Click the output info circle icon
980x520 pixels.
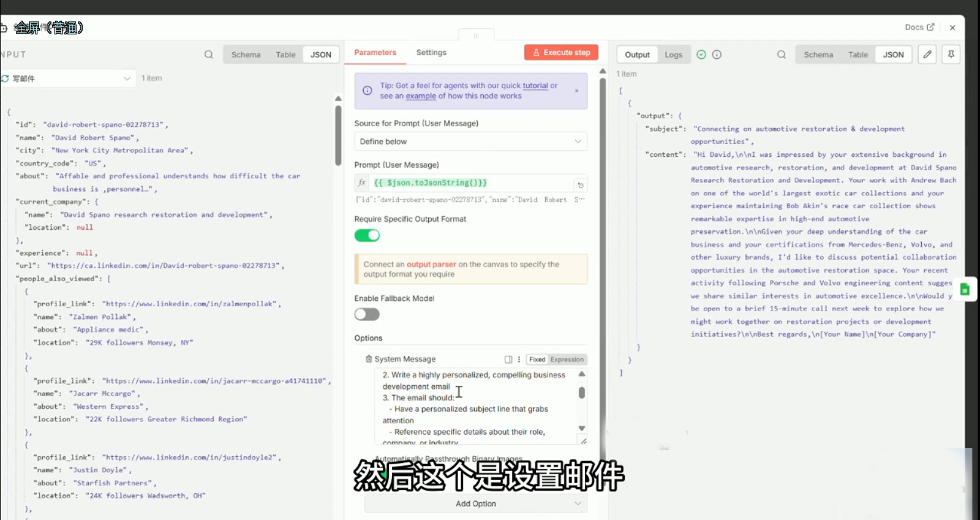[717, 55]
